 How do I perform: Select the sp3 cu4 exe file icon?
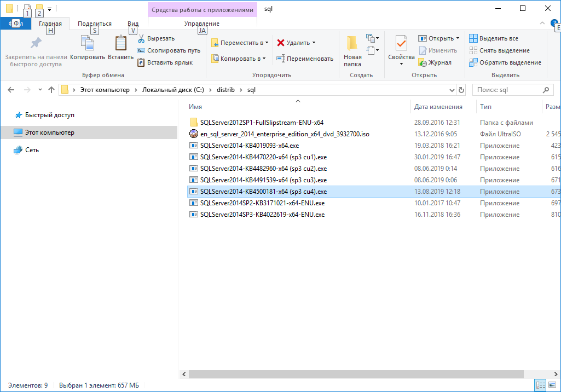(x=194, y=191)
